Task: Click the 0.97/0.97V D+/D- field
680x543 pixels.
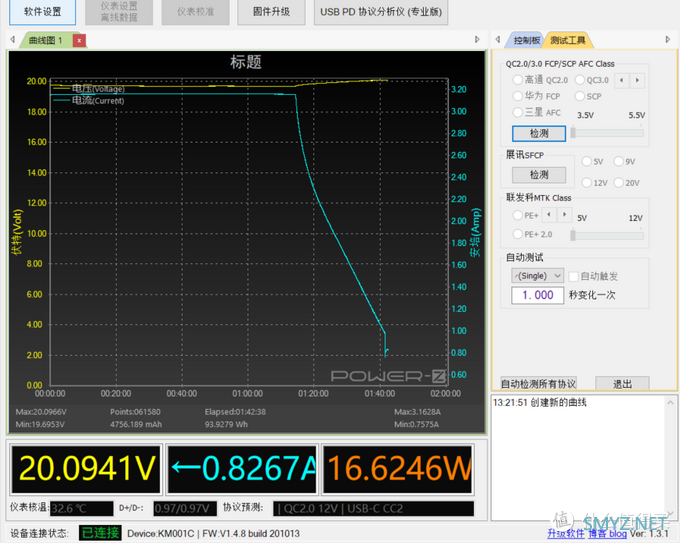Action: coord(185,508)
